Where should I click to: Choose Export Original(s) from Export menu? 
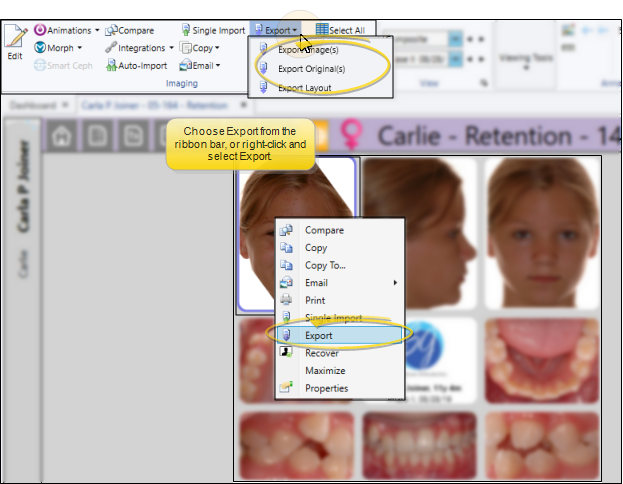(x=311, y=69)
